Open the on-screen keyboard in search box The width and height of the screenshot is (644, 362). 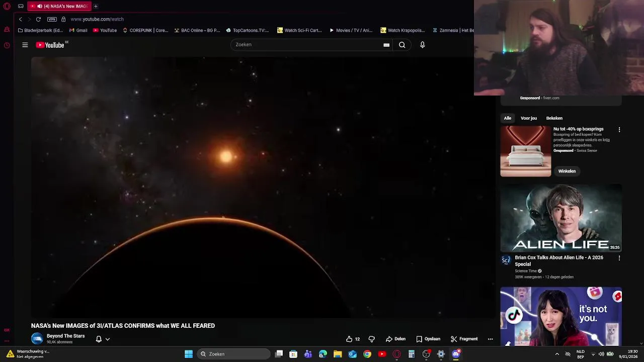[x=386, y=45]
